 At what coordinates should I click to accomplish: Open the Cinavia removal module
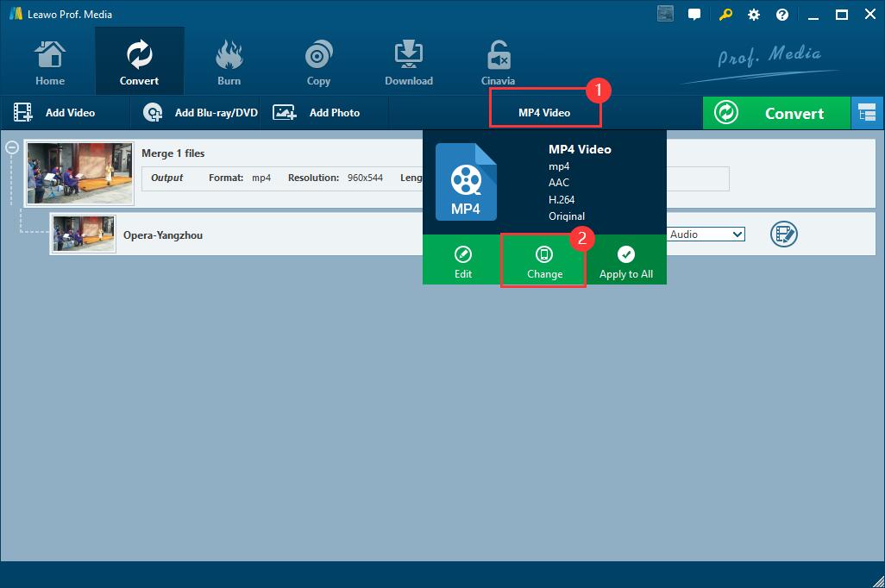[498, 64]
